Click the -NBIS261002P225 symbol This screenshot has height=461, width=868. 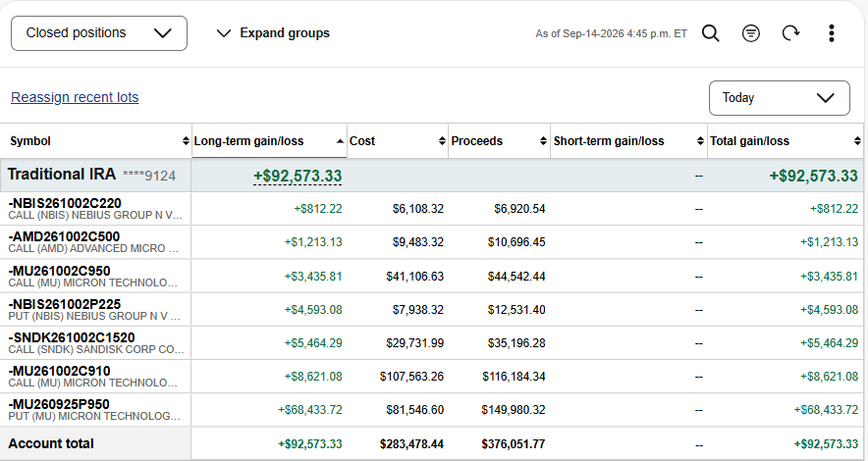65,304
